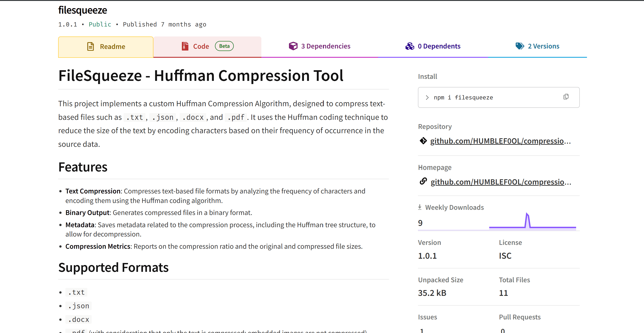Click the Readme document icon
The image size is (644, 333).
pos(91,46)
